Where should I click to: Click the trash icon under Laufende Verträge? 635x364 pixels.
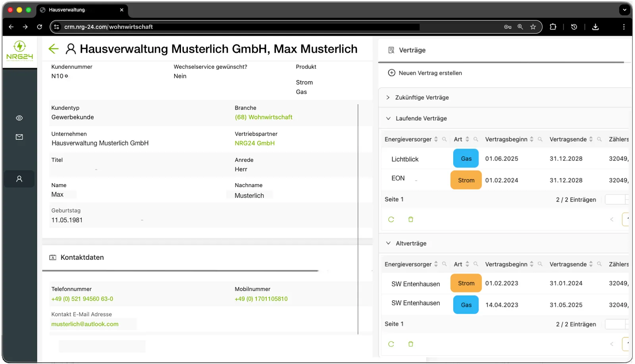(x=411, y=220)
